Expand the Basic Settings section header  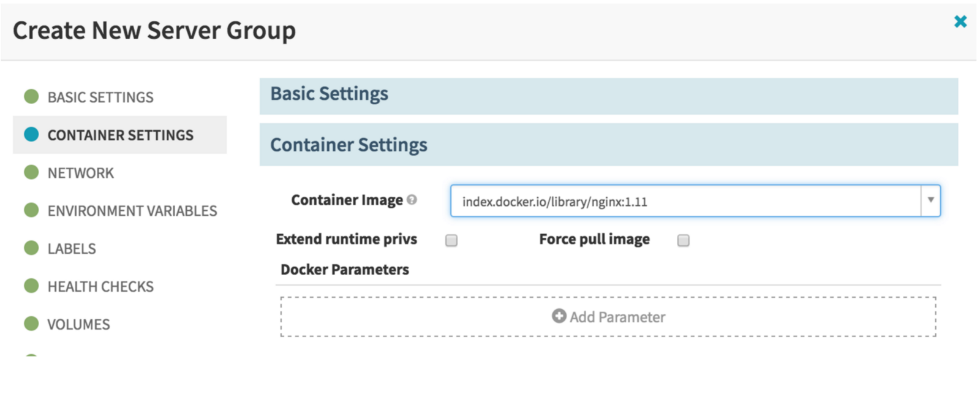pyautogui.click(x=609, y=96)
